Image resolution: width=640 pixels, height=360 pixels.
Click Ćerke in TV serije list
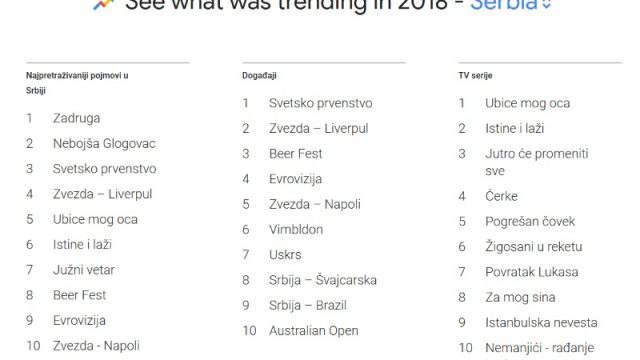click(501, 196)
